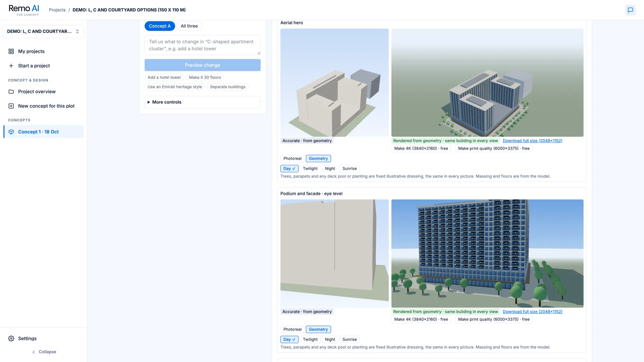This screenshot has height=362, width=644.
Task: Download full size Podium and facade render
Action: (532, 312)
